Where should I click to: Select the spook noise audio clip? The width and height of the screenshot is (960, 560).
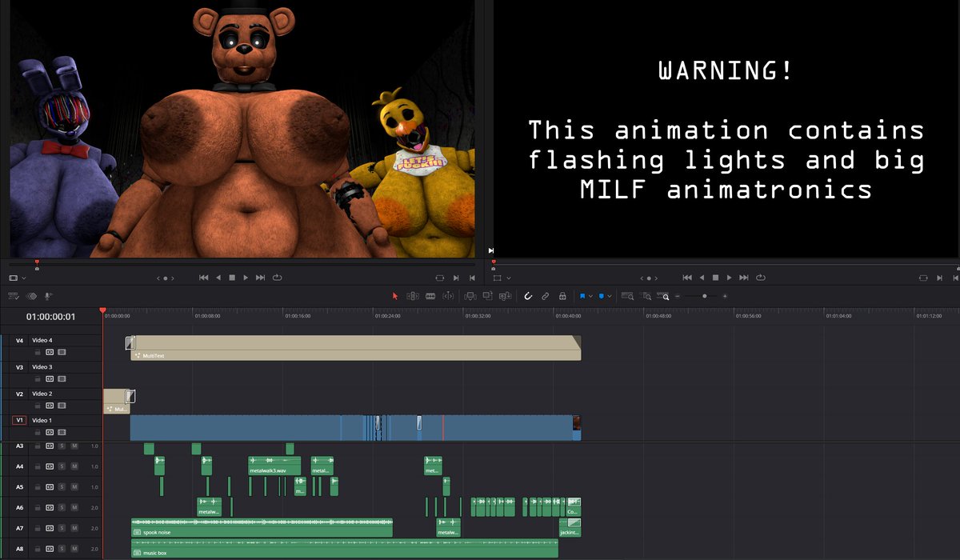click(262, 528)
